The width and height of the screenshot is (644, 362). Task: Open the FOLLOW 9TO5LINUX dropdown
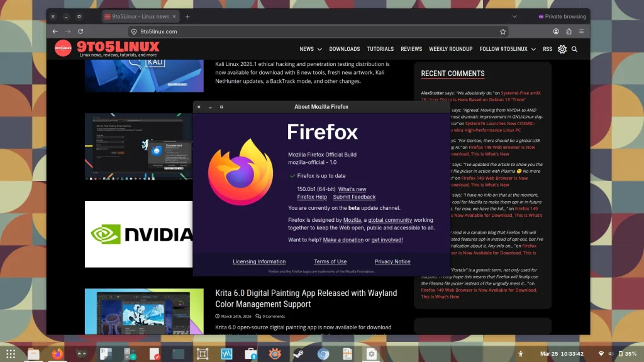coord(506,49)
